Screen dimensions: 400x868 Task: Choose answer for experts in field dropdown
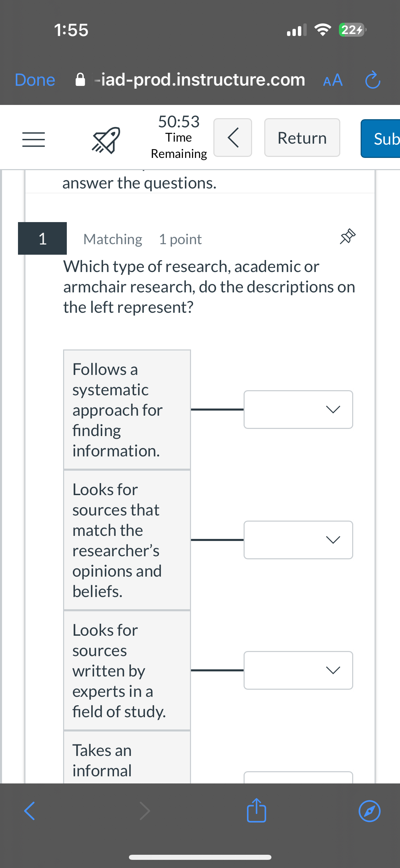pos(298,670)
